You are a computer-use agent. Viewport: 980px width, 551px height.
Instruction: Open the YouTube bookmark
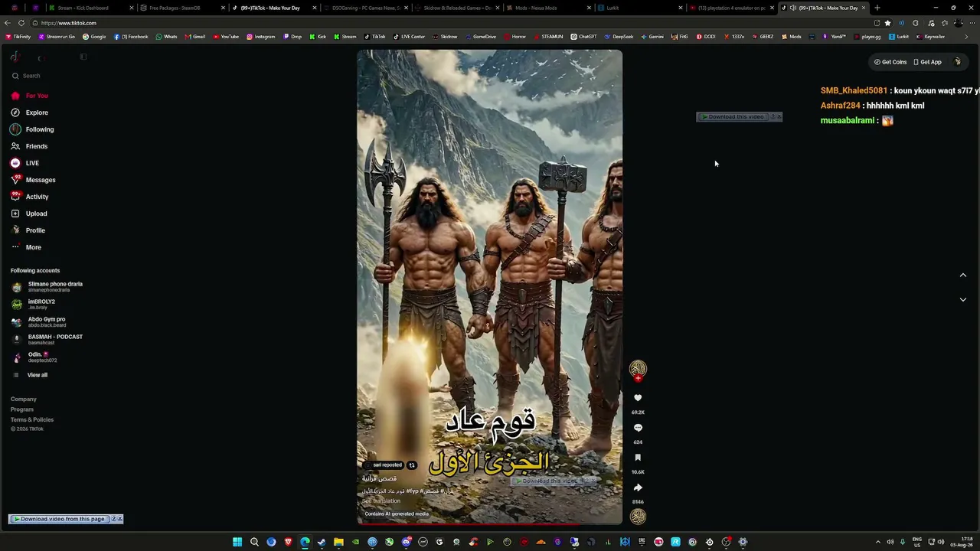click(226, 37)
